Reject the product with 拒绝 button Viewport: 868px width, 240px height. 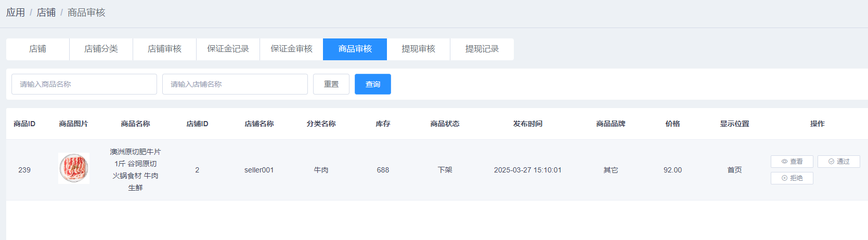792,178
